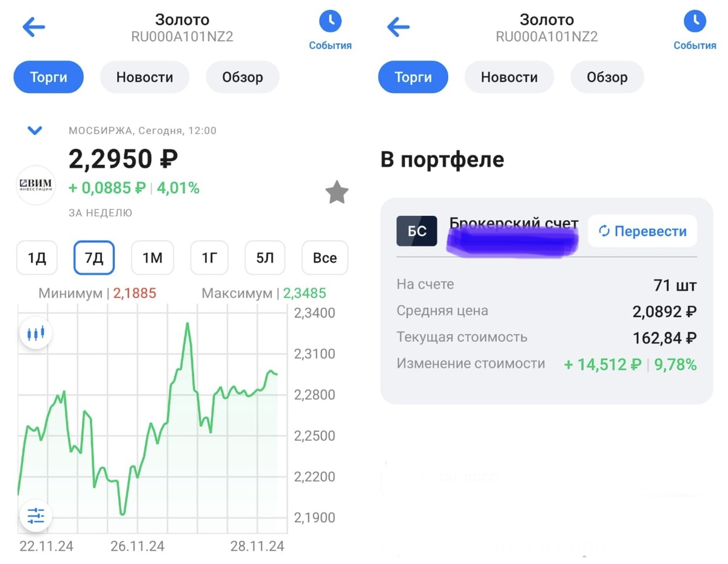Switch to the Новости tab
The width and height of the screenshot is (728, 564).
tap(144, 77)
